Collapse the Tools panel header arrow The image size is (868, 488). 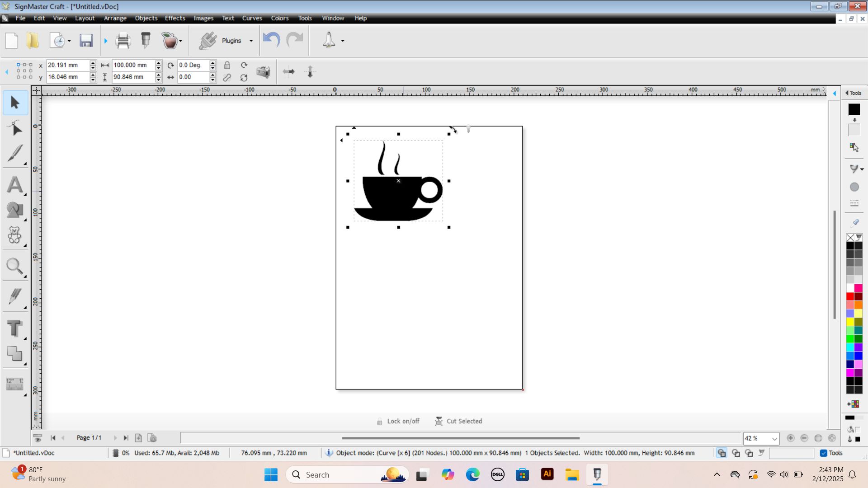(847, 93)
